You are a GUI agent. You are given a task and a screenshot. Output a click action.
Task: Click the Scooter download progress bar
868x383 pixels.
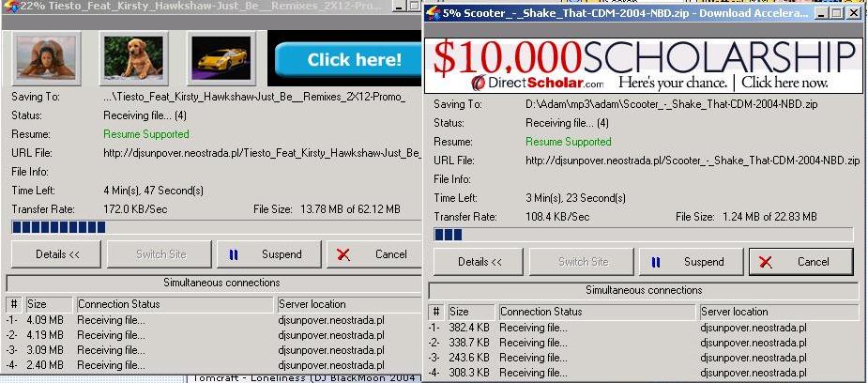[643, 235]
